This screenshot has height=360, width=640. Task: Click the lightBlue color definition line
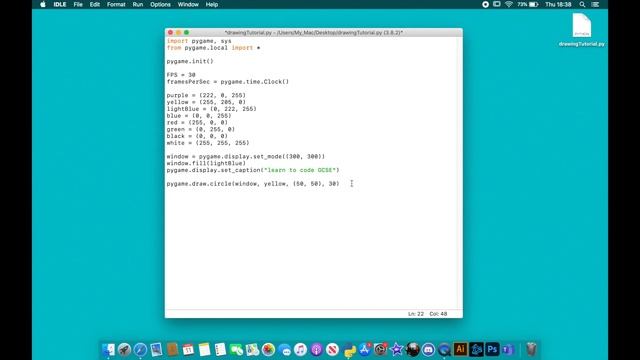pyautogui.click(x=211, y=109)
